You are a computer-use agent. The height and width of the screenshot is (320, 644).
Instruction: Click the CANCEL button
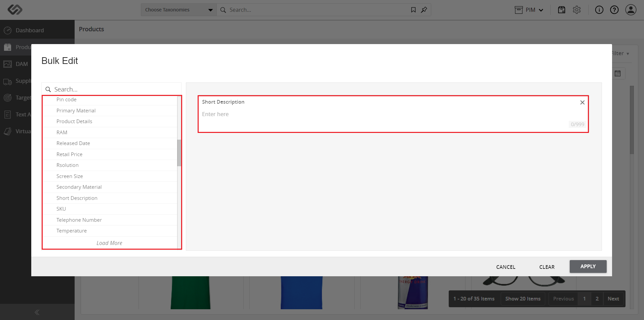[x=506, y=267]
